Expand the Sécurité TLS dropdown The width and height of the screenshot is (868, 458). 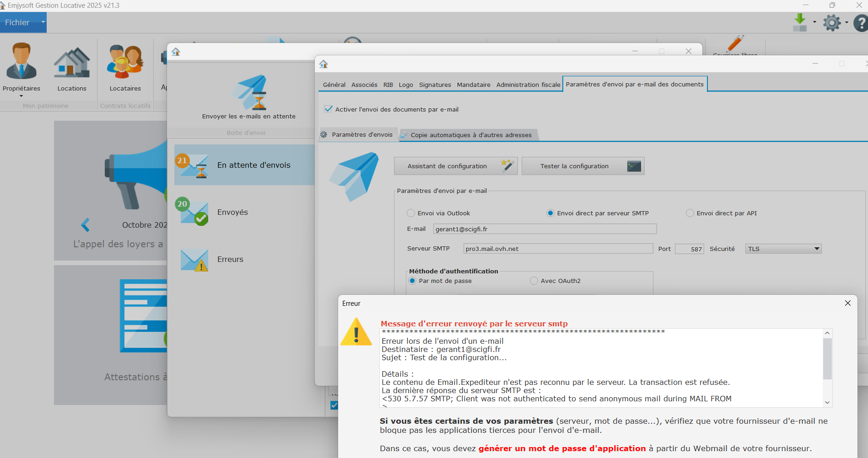tap(816, 249)
